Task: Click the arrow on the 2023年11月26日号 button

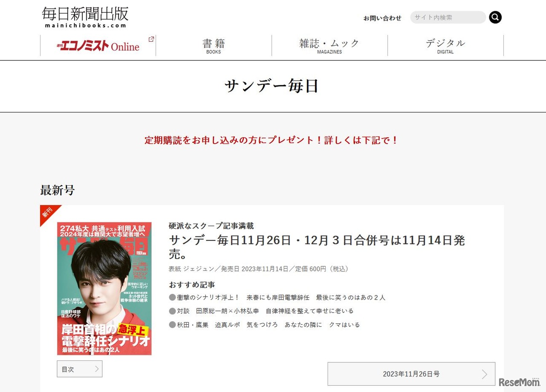Action: [484, 374]
